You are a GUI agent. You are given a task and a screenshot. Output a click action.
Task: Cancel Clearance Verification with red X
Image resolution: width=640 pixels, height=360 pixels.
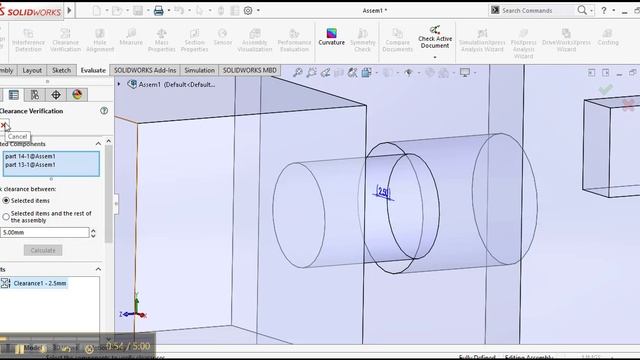coord(4,125)
